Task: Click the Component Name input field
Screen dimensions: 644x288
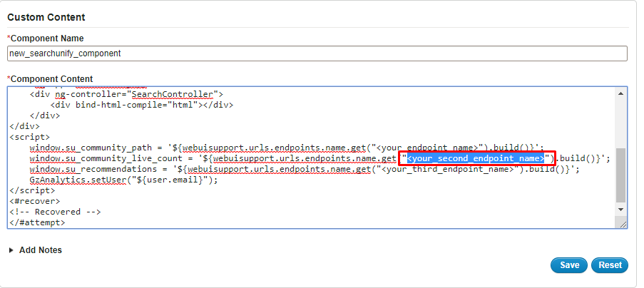Action: [x=317, y=53]
